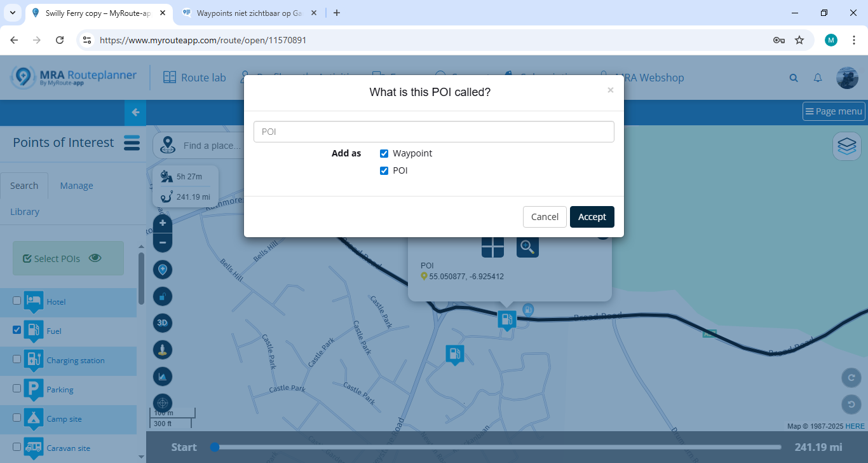
Task: Click the fuel station marker on route
Action: coord(506,319)
